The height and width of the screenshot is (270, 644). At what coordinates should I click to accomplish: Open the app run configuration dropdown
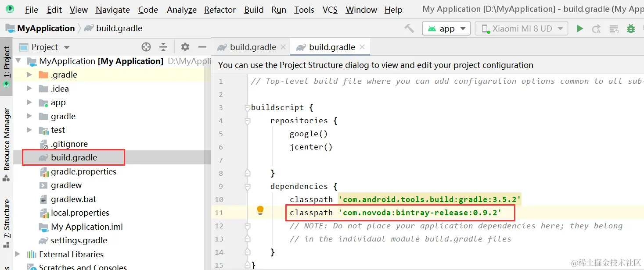click(446, 28)
